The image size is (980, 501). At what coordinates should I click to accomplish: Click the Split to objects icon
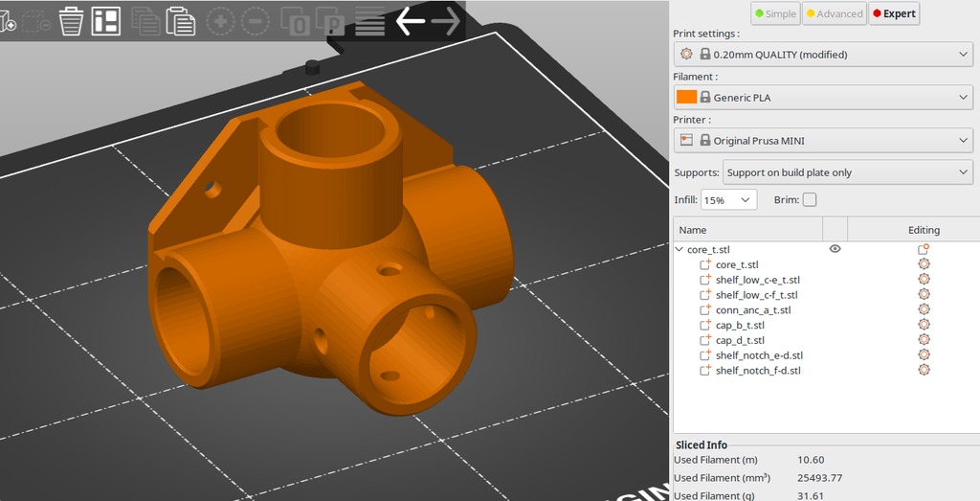[296, 21]
